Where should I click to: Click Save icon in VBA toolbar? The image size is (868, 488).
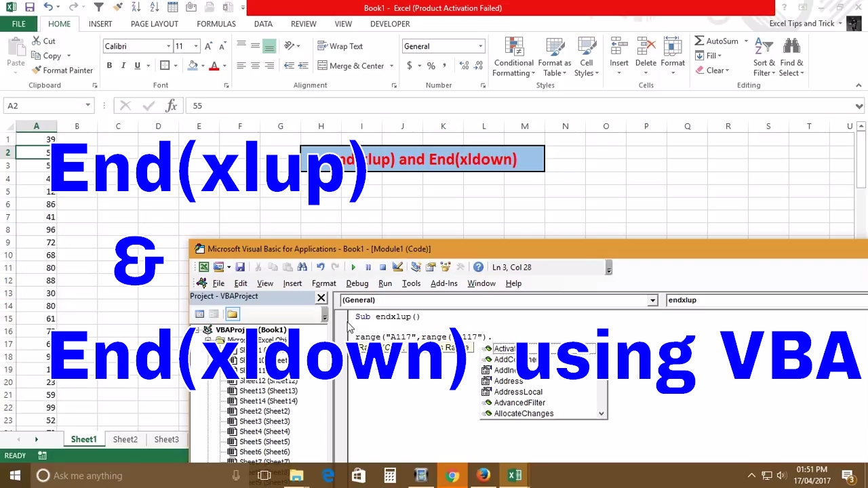(241, 267)
